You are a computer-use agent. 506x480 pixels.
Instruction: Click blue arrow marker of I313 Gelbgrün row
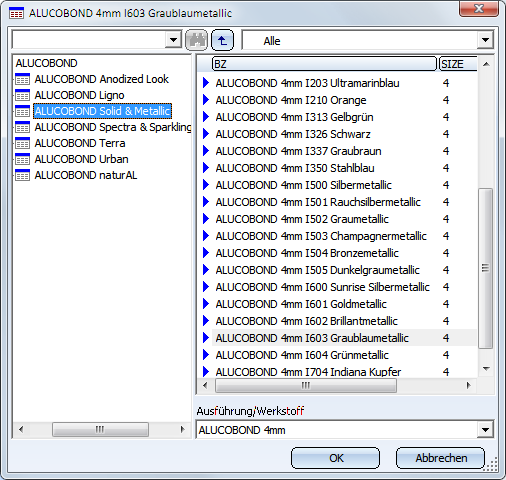(206, 117)
